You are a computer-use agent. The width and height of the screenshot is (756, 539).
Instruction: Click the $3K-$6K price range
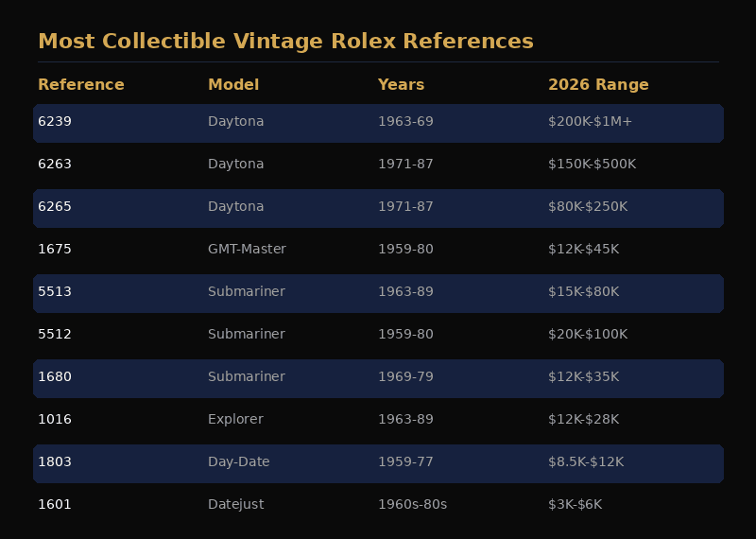coord(576,504)
